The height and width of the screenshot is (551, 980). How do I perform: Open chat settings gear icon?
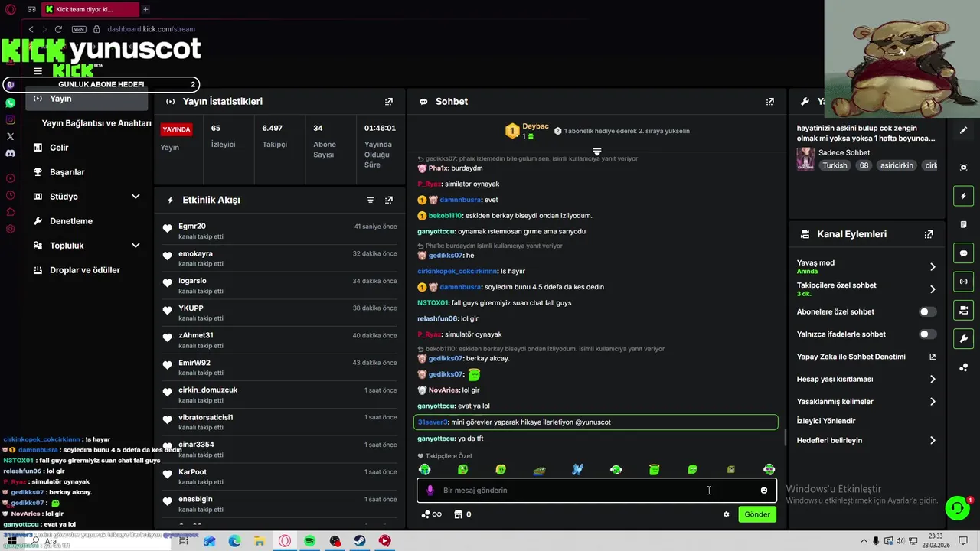click(726, 514)
